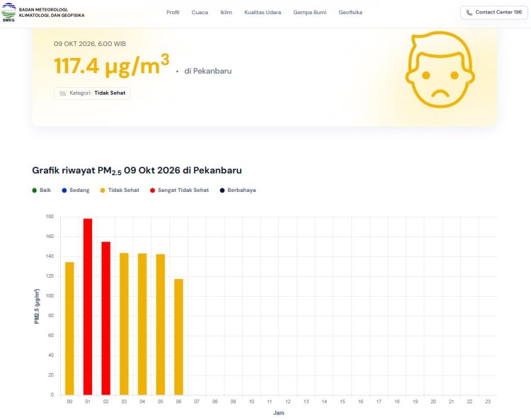Click the phone icon in Contact Center

click(469, 13)
